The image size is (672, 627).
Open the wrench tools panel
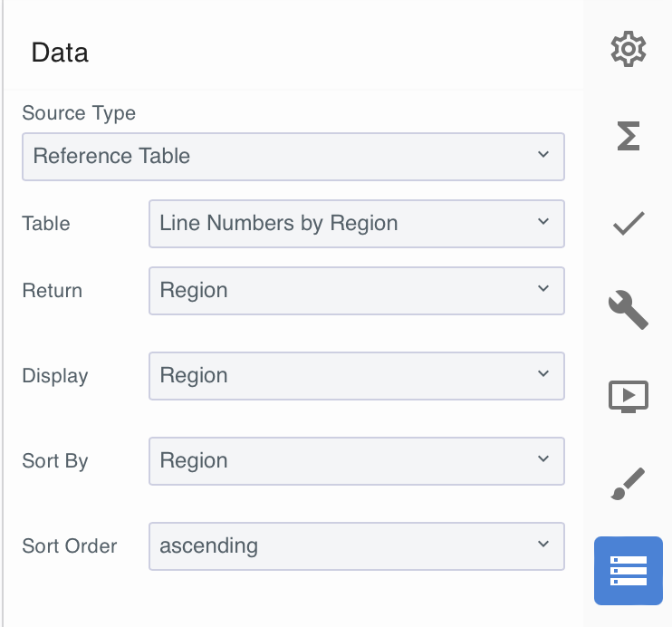click(628, 310)
